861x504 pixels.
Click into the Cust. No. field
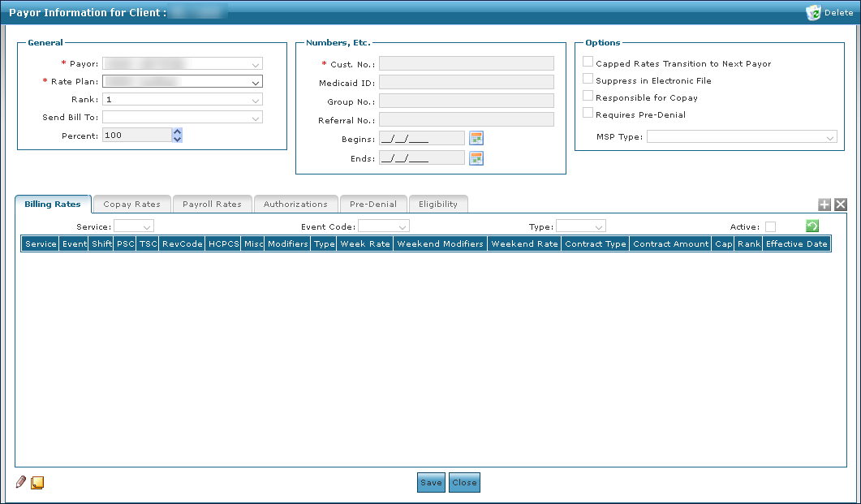[x=466, y=63]
